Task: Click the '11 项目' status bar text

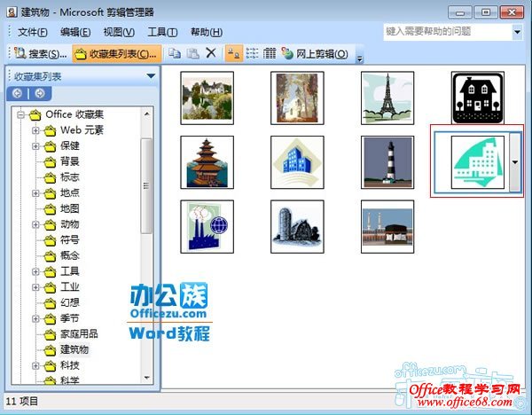Action: point(21,401)
